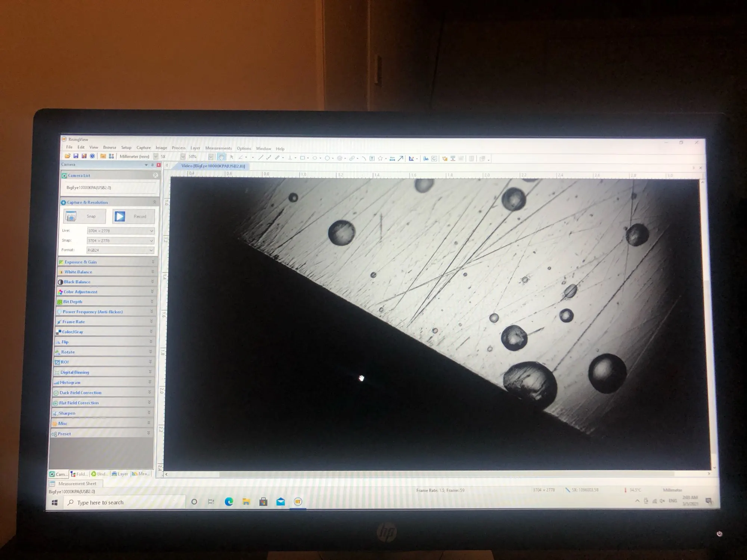Start video with the Record button
This screenshot has height=560, width=747.
[x=133, y=217]
